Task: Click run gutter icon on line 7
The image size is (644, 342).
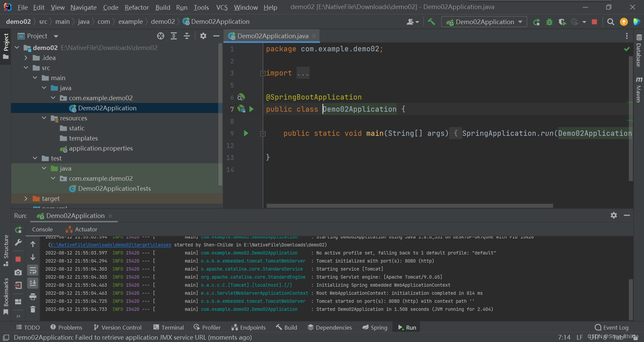Action: pyautogui.click(x=252, y=109)
